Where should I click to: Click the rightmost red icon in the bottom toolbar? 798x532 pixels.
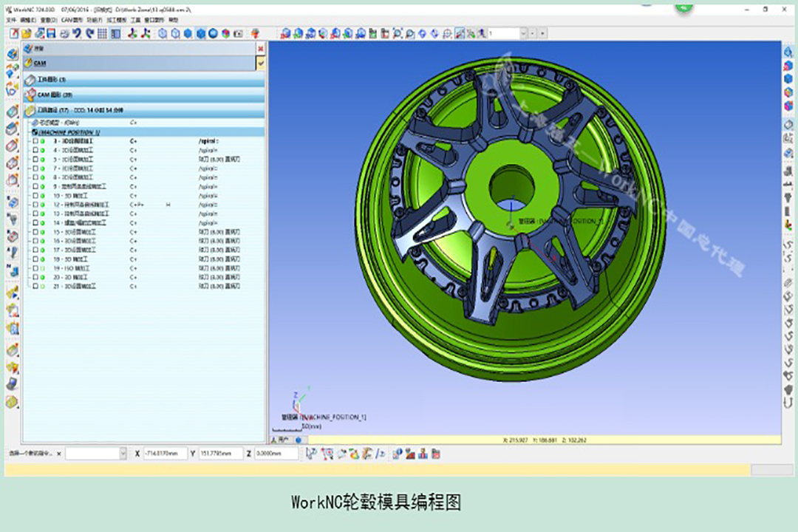pos(436,454)
